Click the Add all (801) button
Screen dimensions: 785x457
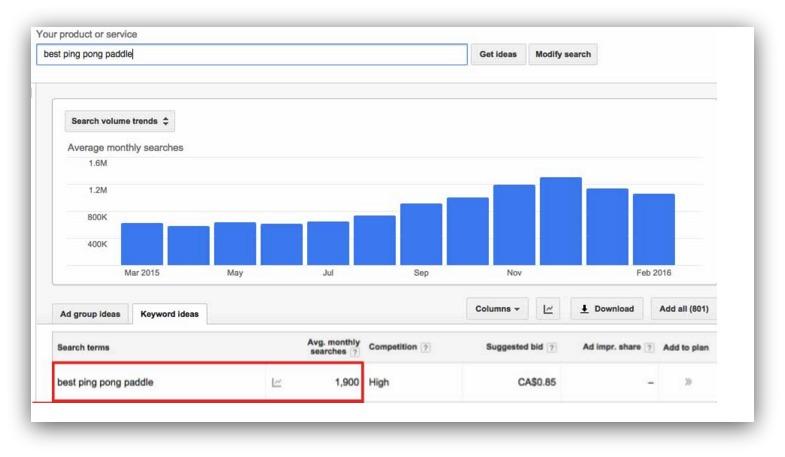pyautogui.click(x=684, y=309)
